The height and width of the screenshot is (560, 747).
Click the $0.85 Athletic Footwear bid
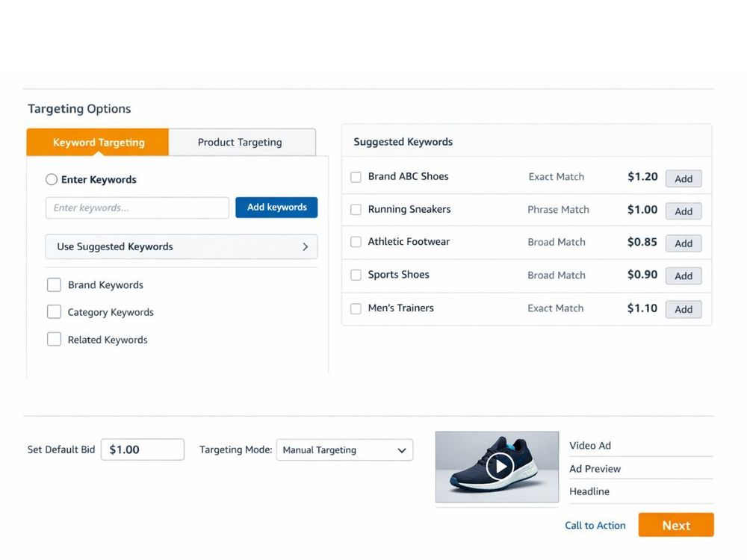[642, 242]
